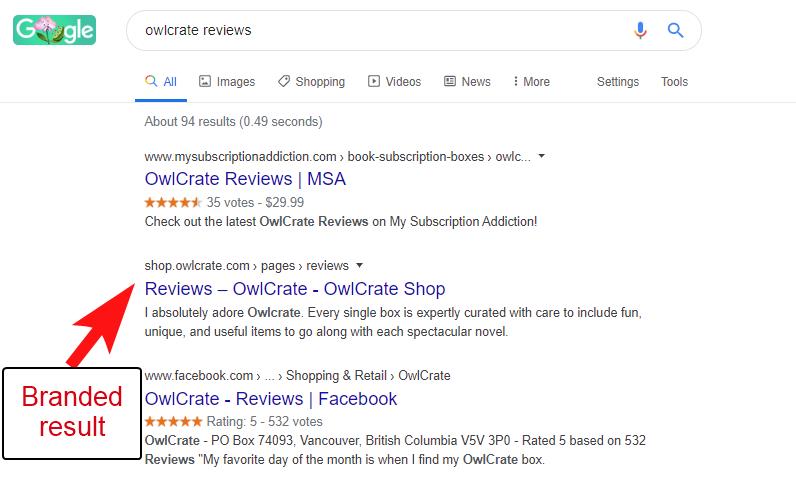The width and height of the screenshot is (796, 486).
Task: Click the Google doodle logo
Action: tap(54, 30)
